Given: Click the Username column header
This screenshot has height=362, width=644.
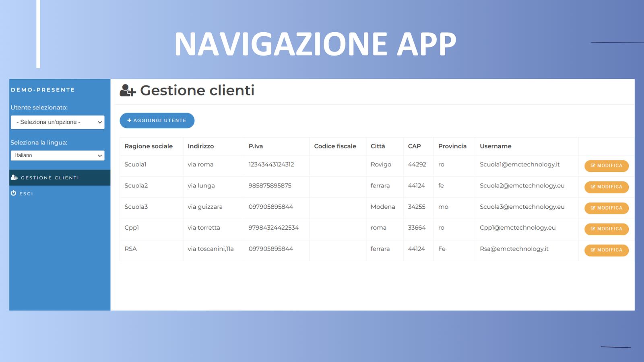Looking at the screenshot, I should click(x=495, y=146).
